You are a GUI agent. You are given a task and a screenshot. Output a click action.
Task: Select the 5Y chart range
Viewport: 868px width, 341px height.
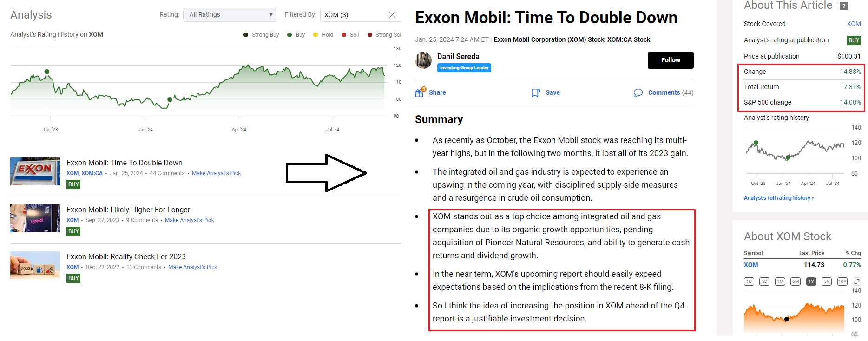(826, 282)
